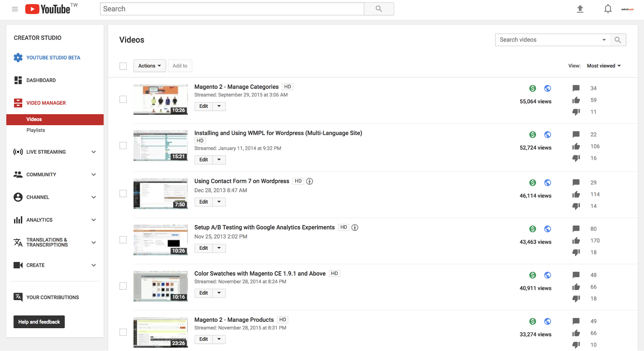Expand the Actions dropdown button

(149, 66)
